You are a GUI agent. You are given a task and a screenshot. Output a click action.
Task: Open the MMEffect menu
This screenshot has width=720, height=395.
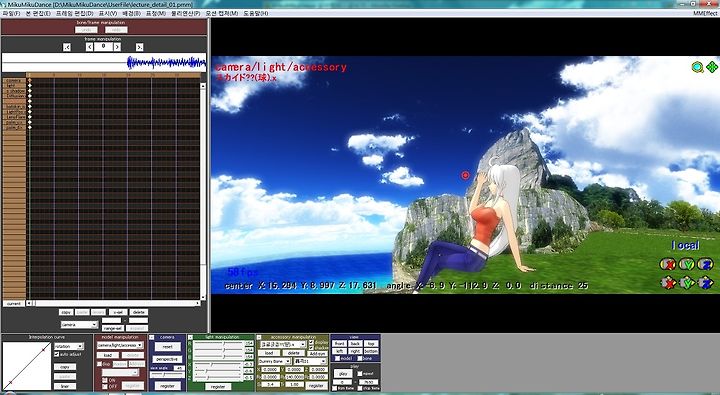pos(705,13)
